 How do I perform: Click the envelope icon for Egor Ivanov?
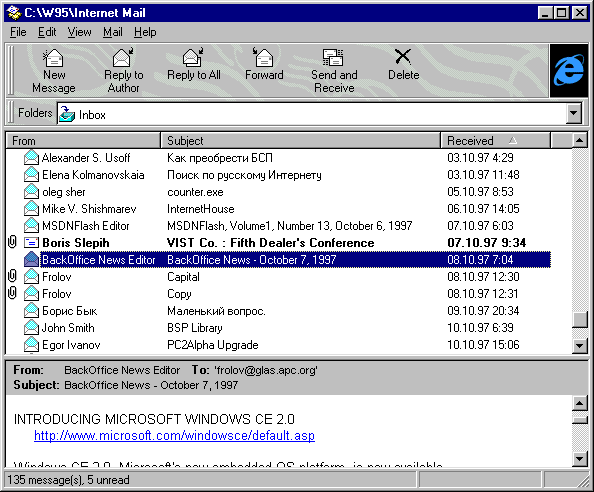31,345
